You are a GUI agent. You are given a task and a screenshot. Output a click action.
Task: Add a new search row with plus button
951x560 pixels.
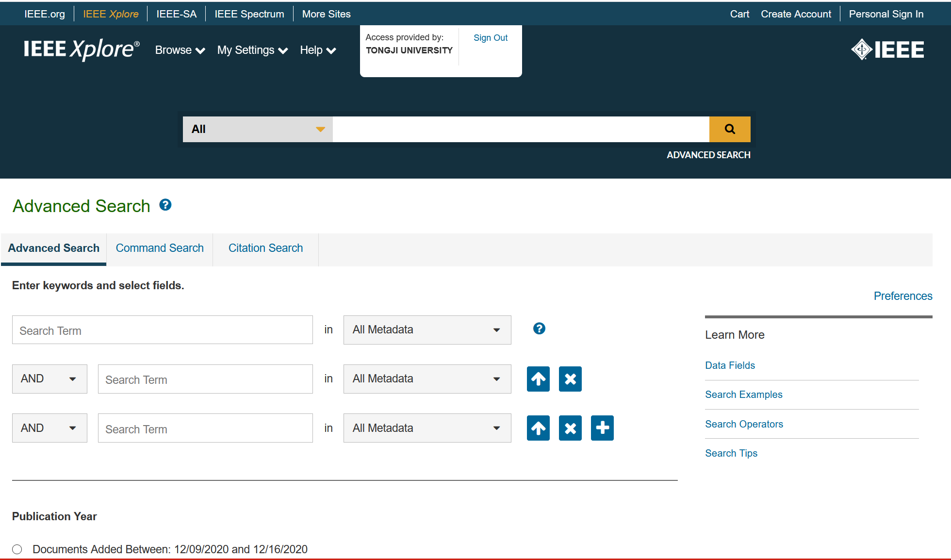tap(602, 428)
